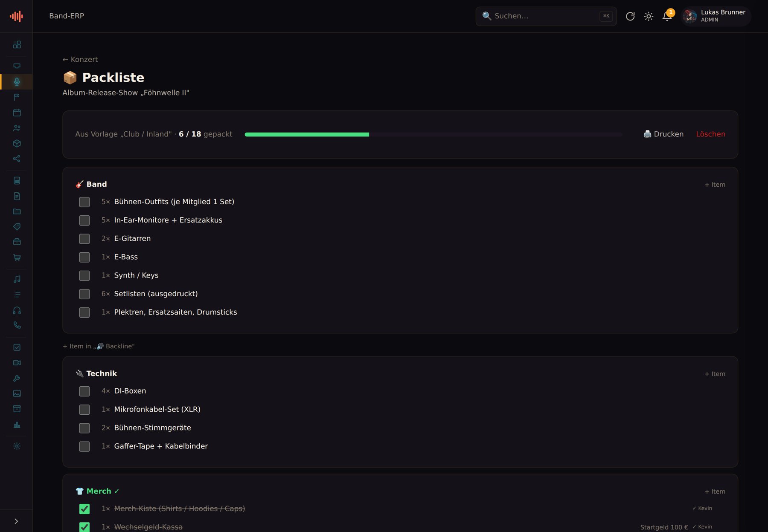Toggle light theme with sun icon
This screenshot has height=532, width=768.
tap(649, 16)
